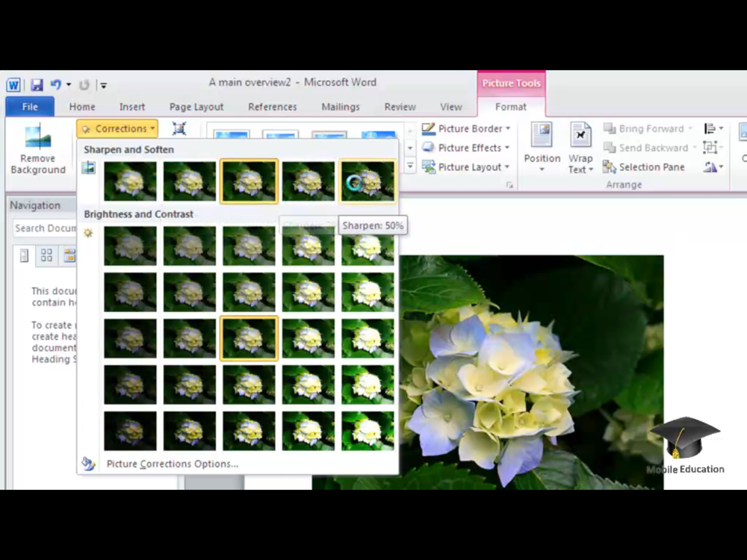Switch to the Review tab
The image size is (747, 560).
pos(400,107)
